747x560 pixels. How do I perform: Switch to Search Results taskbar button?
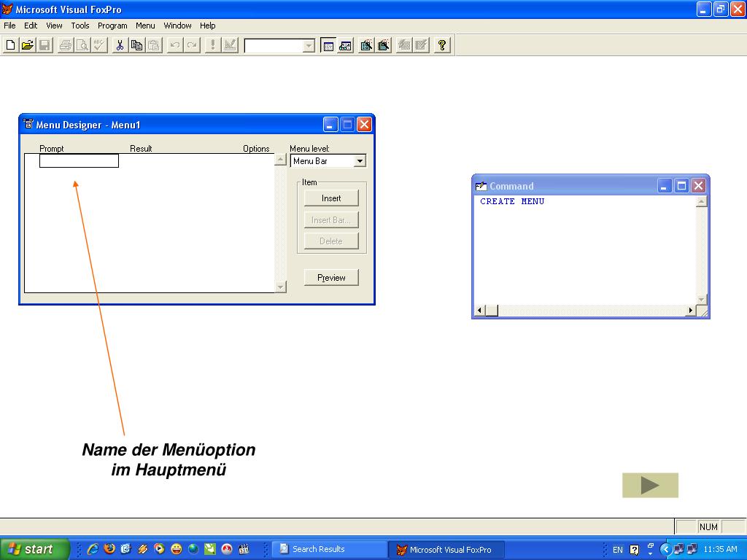[329, 549]
